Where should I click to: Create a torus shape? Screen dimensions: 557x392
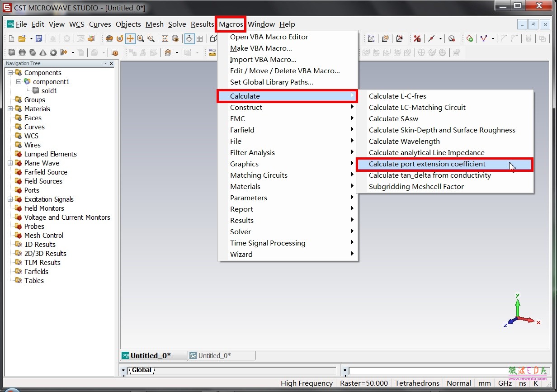pyautogui.click(x=53, y=52)
